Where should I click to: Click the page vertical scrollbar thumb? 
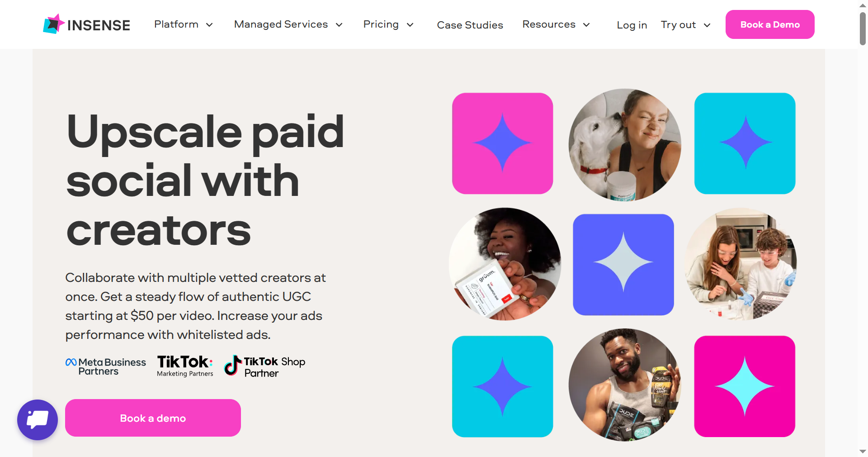(863, 28)
